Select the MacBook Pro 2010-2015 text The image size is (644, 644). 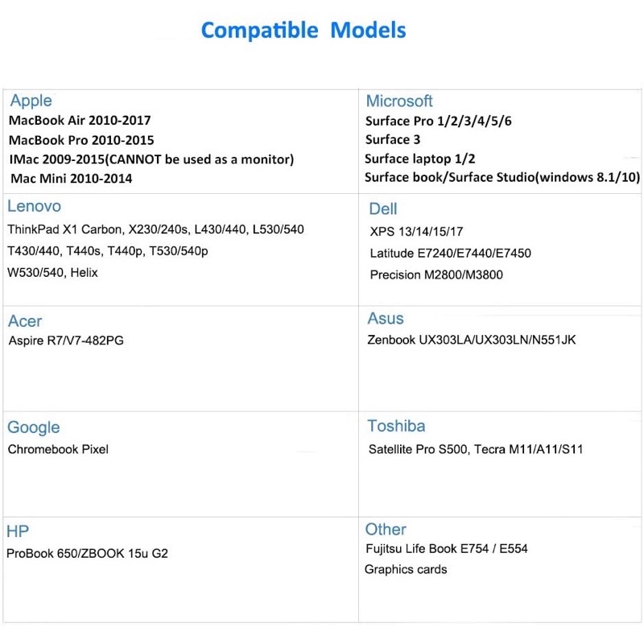(x=81, y=139)
